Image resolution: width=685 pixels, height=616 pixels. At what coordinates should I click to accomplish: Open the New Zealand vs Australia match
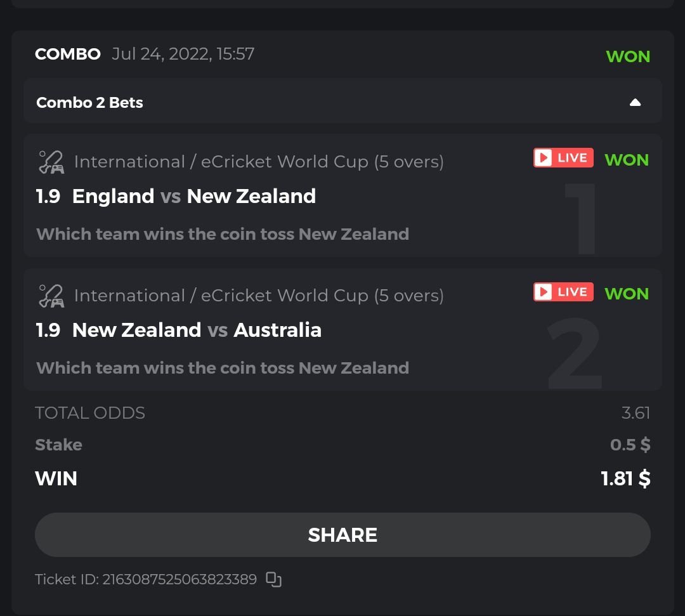click(197, 331)
